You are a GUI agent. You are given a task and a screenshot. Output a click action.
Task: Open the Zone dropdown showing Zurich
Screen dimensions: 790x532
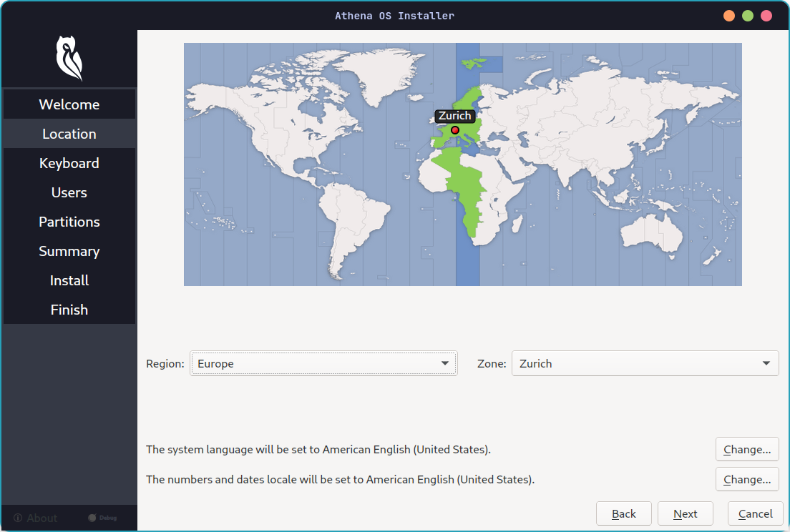(x=645, y=363)
